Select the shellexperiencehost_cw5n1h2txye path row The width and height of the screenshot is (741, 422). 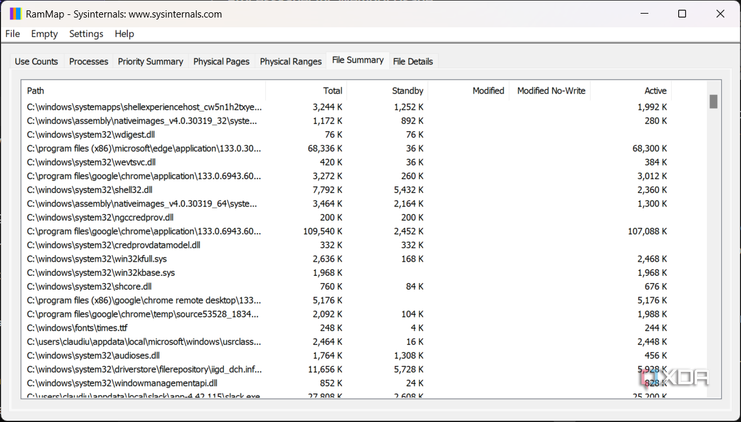click(x=364, y=107)
